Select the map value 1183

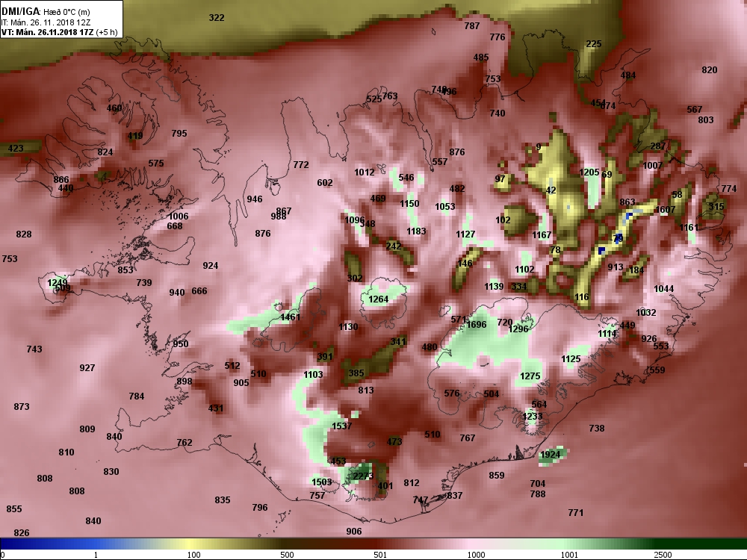coord(416,231)
